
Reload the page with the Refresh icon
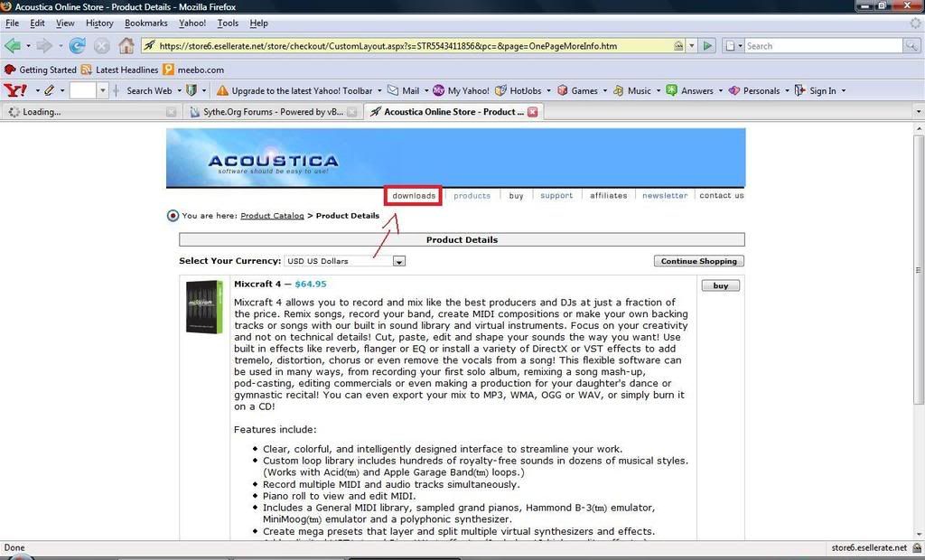[78, 45]
